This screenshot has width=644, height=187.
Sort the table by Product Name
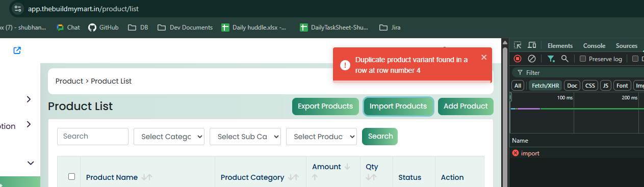pyautogui.click(x=147, y=177)
